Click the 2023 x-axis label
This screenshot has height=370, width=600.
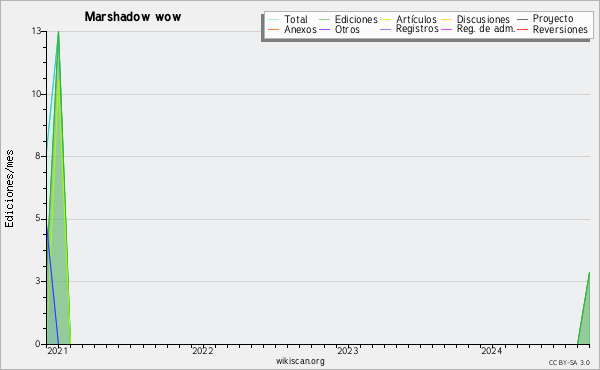click(x=347, y=351)
